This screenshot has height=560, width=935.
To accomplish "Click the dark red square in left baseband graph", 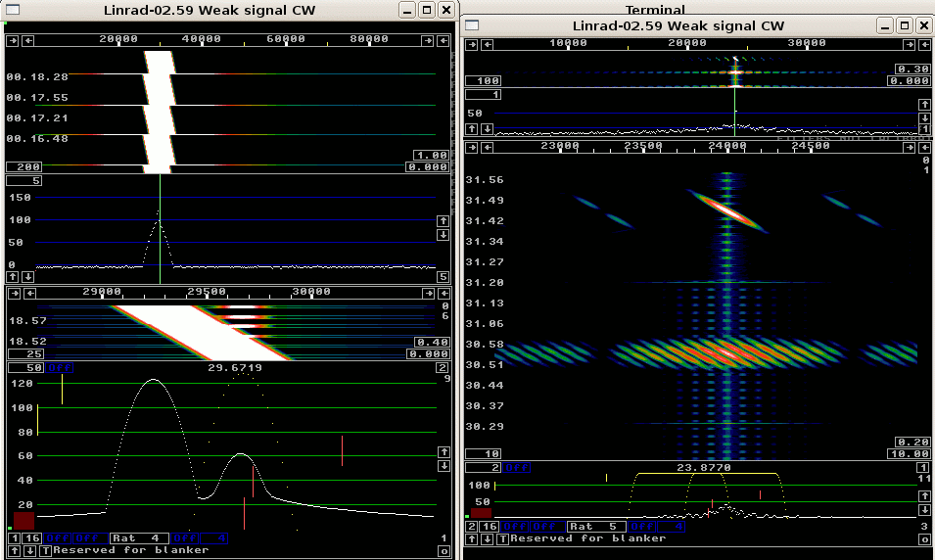I will click(24, 521).
